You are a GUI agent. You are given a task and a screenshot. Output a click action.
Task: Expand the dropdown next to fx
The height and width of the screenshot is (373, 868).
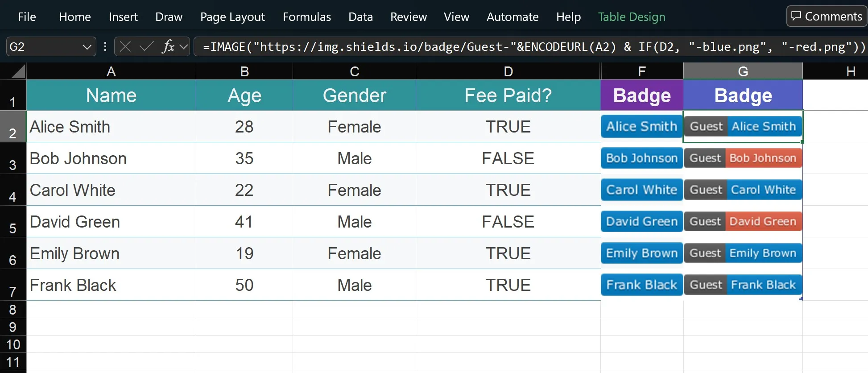(x=183, y=47)
